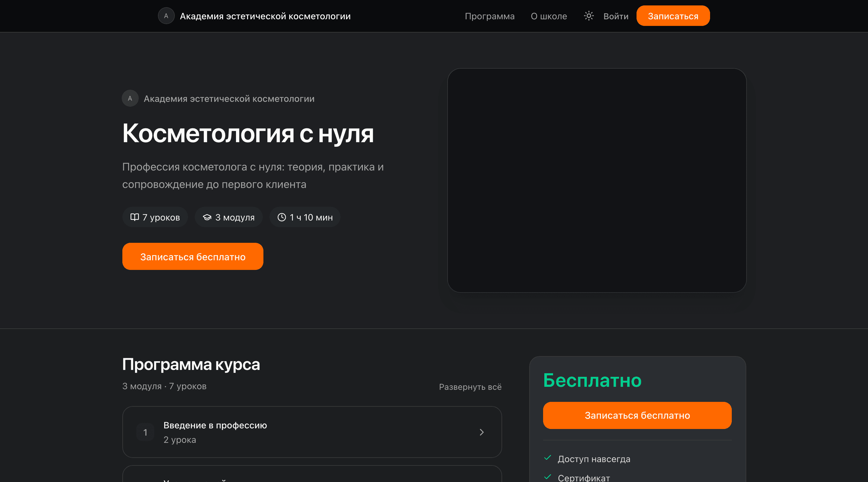Click the academy name above the course title
The image size is (868, 482).
click(229, 99)
